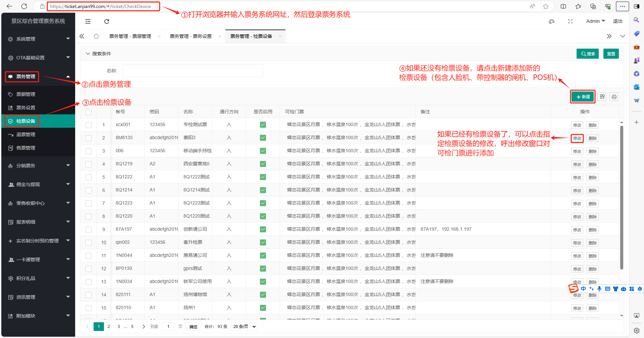Expand the 分销票务 menu
Image resolution: width=644 pixels, height=338 pixels.
coord(38,166)
